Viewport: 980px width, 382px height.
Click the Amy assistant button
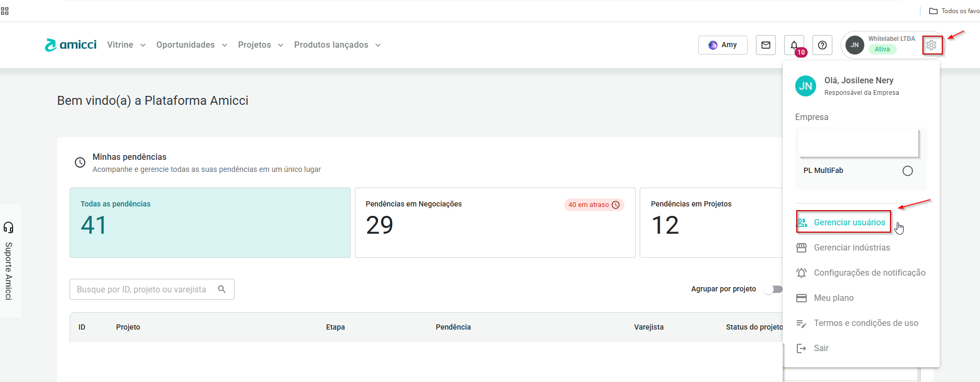pyautogui.click(x=722, y=45)
